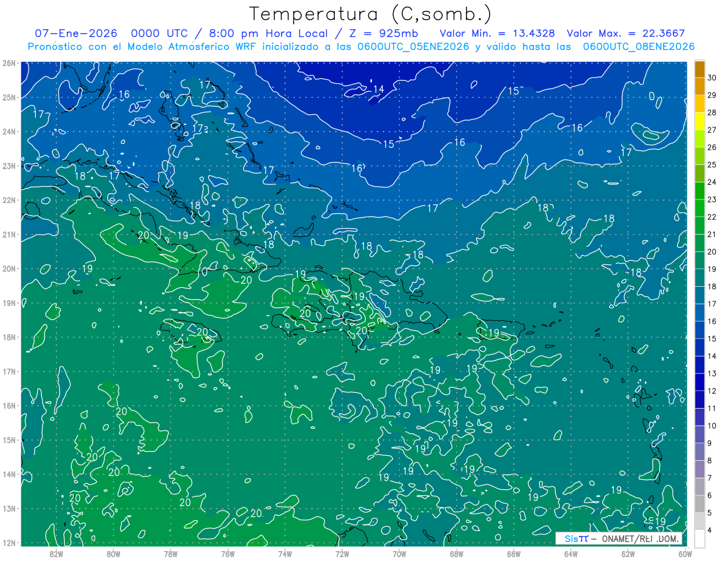The height and width of the screenshot is (562, 728).
Task: Click the "82W" longitude axis label
Action: [x=56, y=554]
